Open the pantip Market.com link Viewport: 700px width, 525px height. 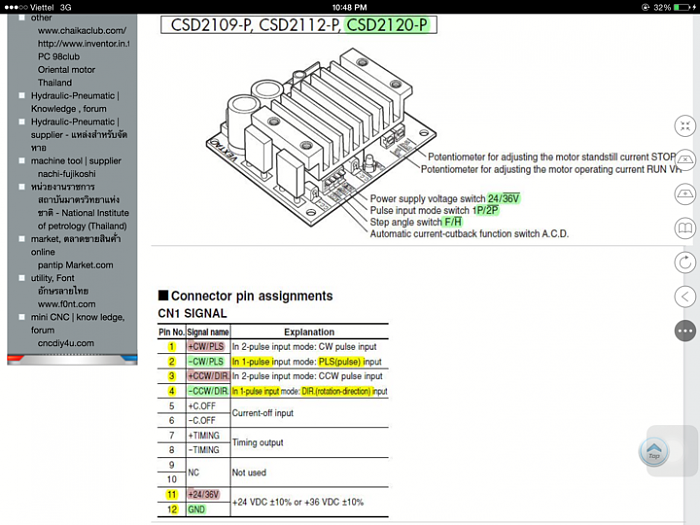(75, 265)
